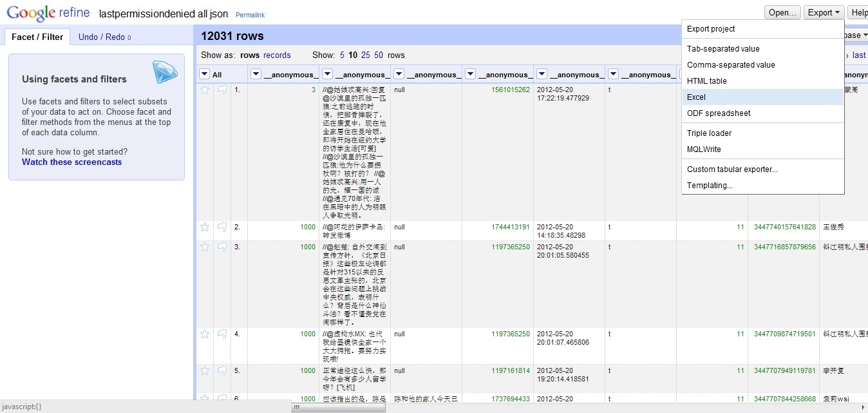The width and height of the screenshot is (868, 413).
Task: Star row 2 in the data table
Action: (x=205, y=227)
